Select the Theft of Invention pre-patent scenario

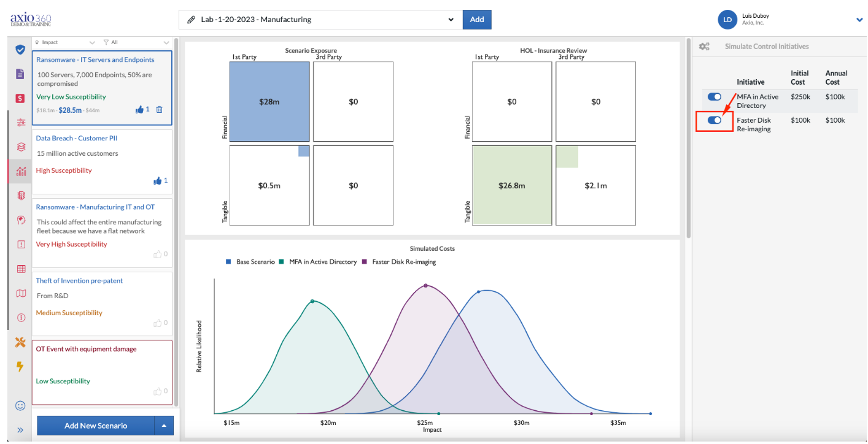(x=102, y=303)
